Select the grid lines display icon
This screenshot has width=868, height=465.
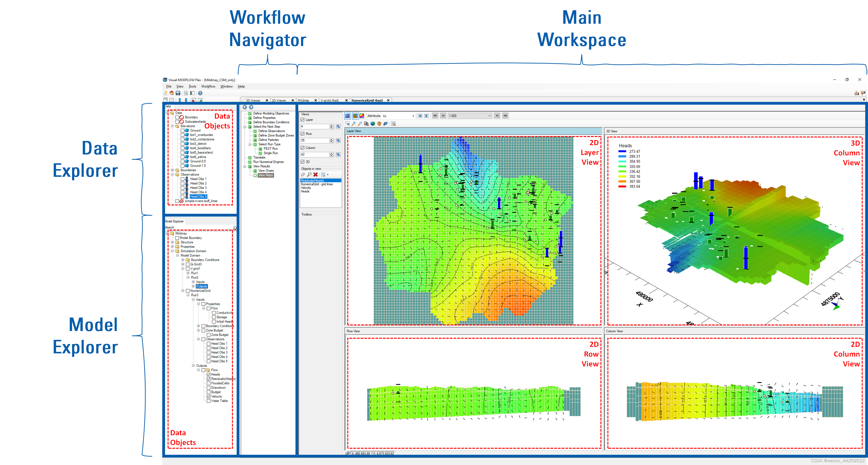[347, 116]
